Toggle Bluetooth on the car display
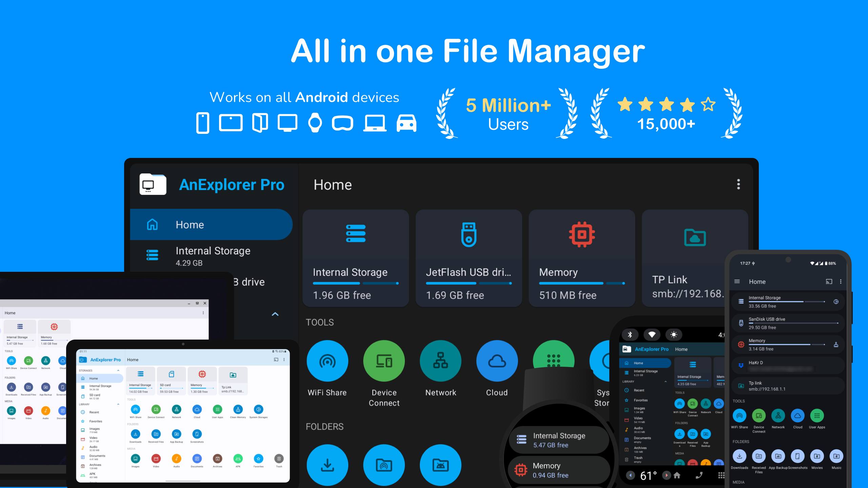 [x=630, y=335]
